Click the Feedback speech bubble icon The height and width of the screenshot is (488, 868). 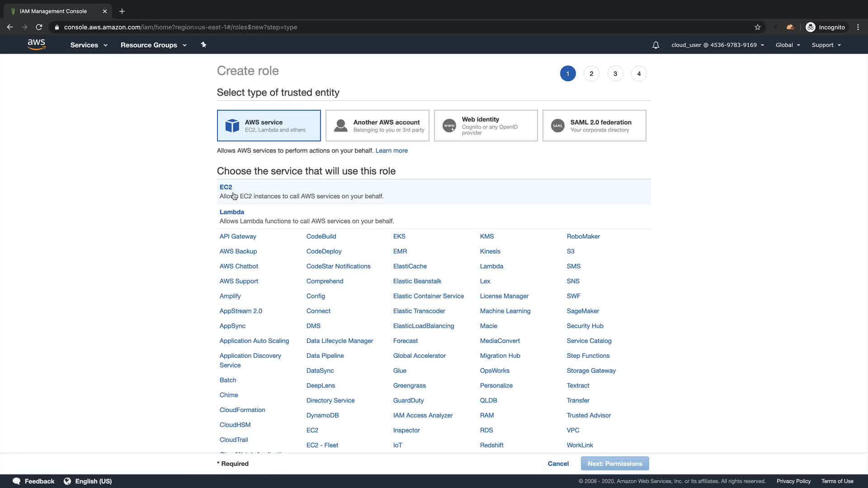pos(17,481)
